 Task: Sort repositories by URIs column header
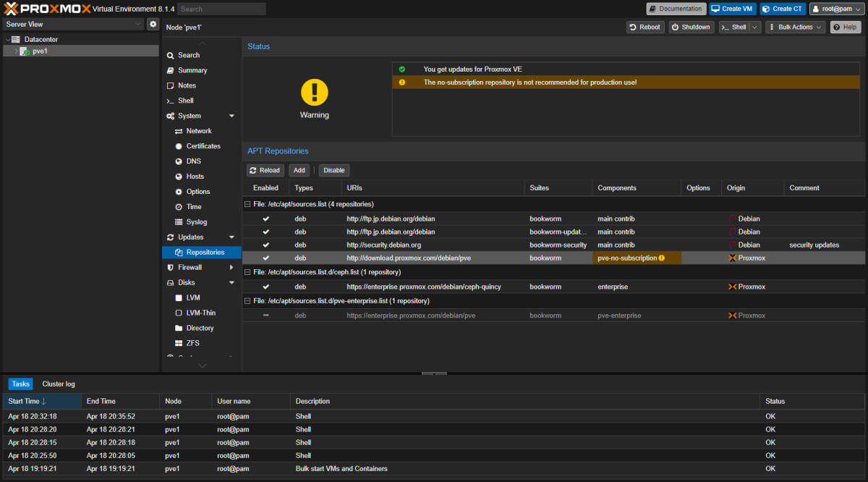pyautogui.click(x=433, y=188)
